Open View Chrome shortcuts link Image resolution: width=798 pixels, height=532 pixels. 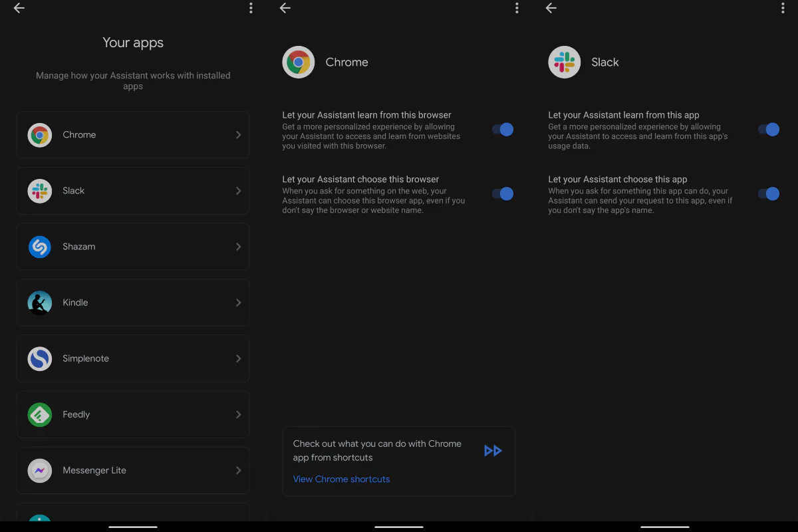tap(341, 479)
